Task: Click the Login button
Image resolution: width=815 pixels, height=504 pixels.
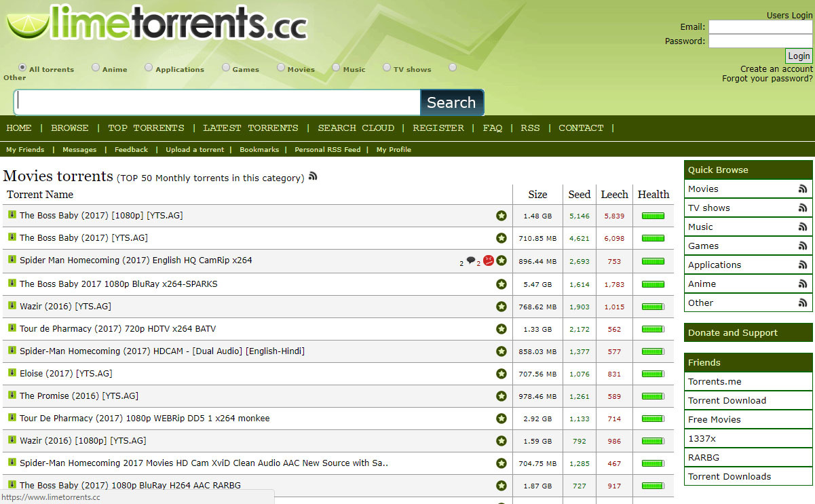Action: click(x=799, y=56)
